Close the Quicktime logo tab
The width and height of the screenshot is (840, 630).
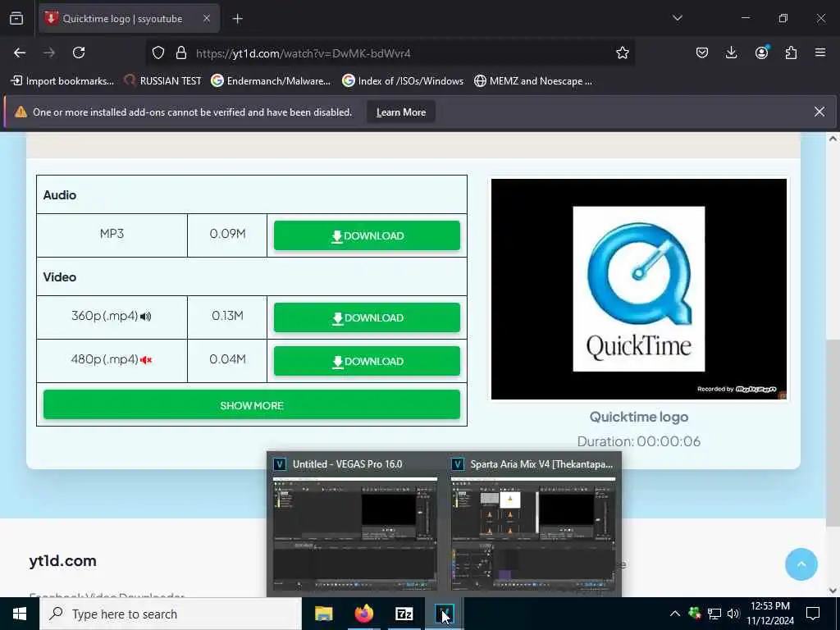coord(207,19)
